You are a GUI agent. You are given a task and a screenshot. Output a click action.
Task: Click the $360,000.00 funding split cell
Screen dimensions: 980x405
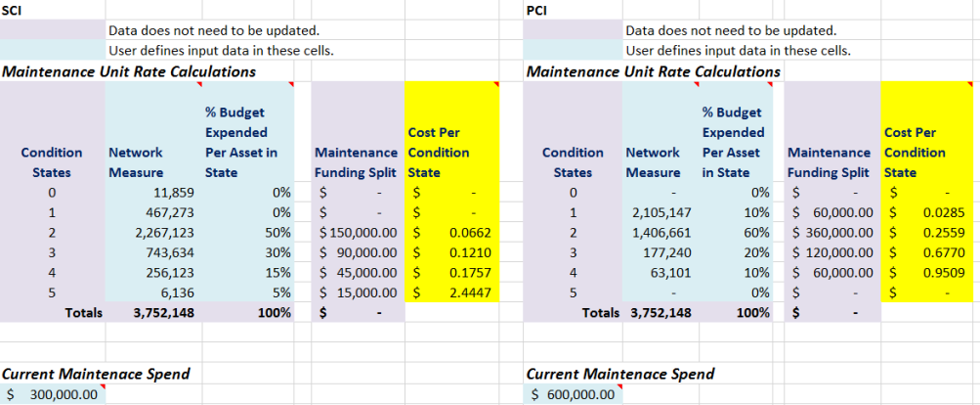pyautogui.click(x=832, y=232)
